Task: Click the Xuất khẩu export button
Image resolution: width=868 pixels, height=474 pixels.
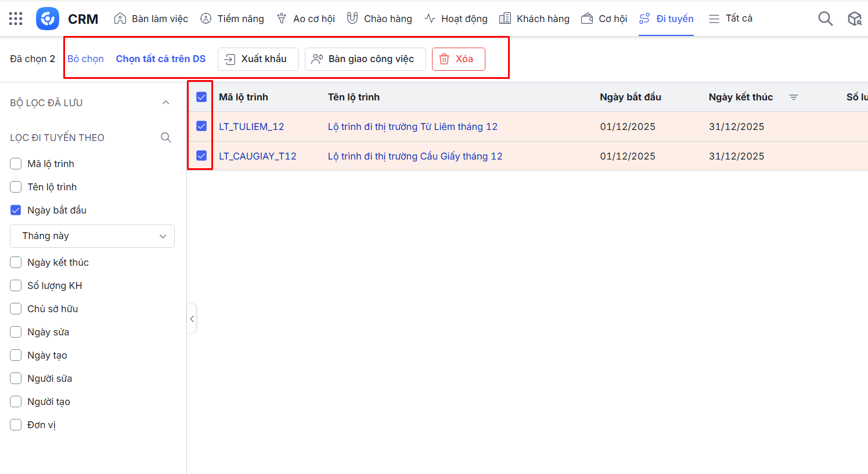Action: (258, 59)
